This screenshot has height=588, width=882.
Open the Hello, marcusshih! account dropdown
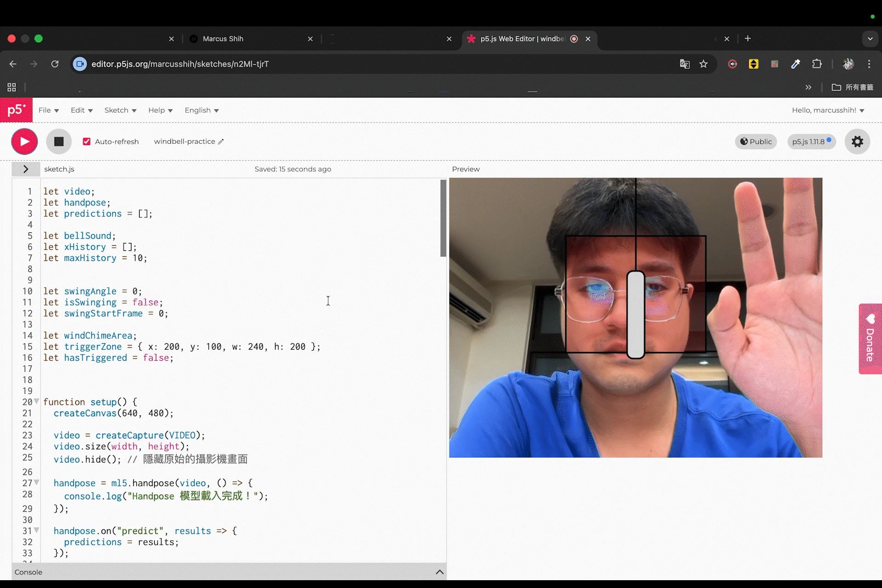coord(828,110)
